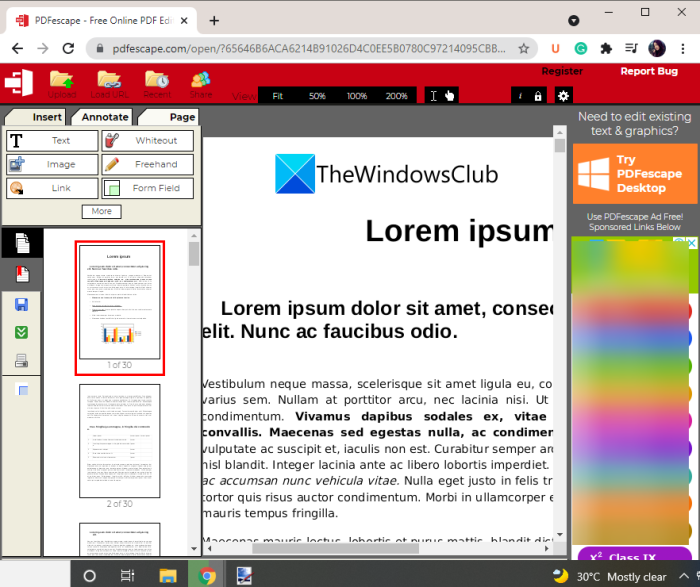Set zoom to 100%
Image resolution: width=700 pixels, height=587 pixels.
coord(357,96)
